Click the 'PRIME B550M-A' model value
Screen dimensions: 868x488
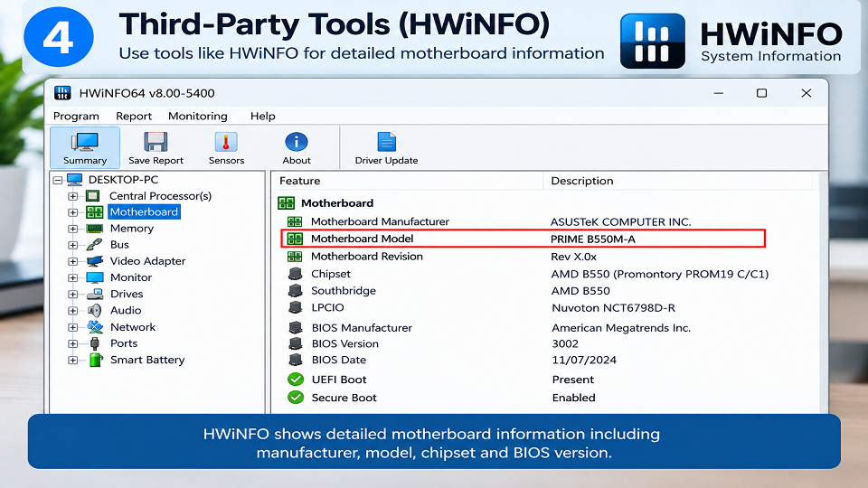[593, 239]
